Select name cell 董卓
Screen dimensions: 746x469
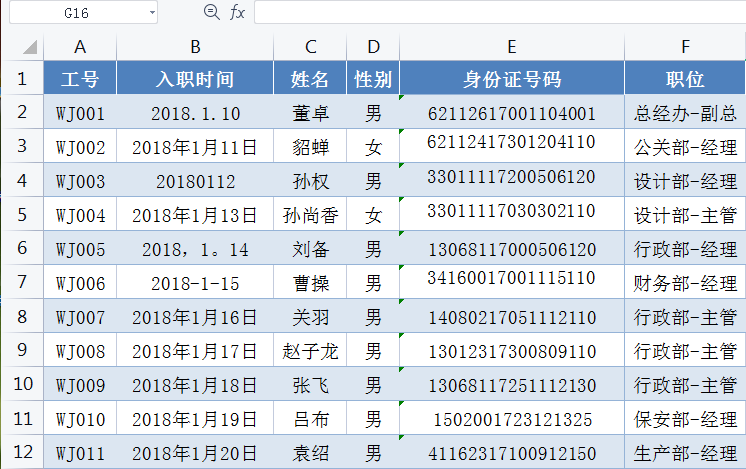point(310,112)
